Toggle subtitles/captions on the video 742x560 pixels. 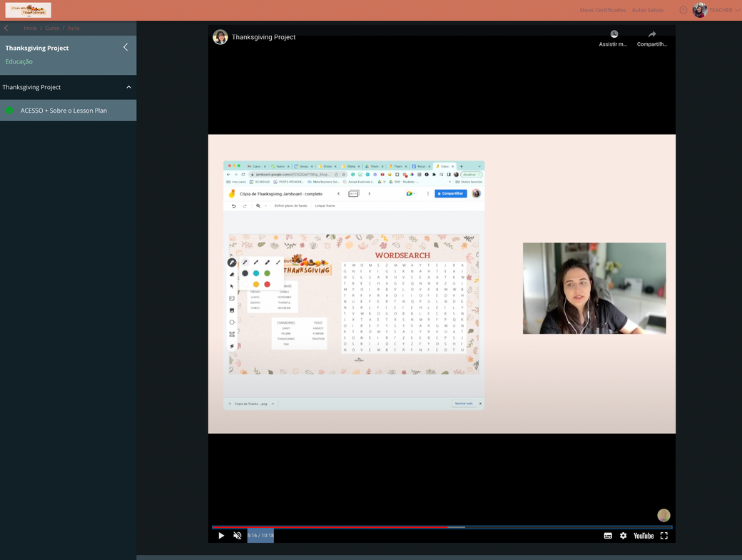tap(608, 536)
